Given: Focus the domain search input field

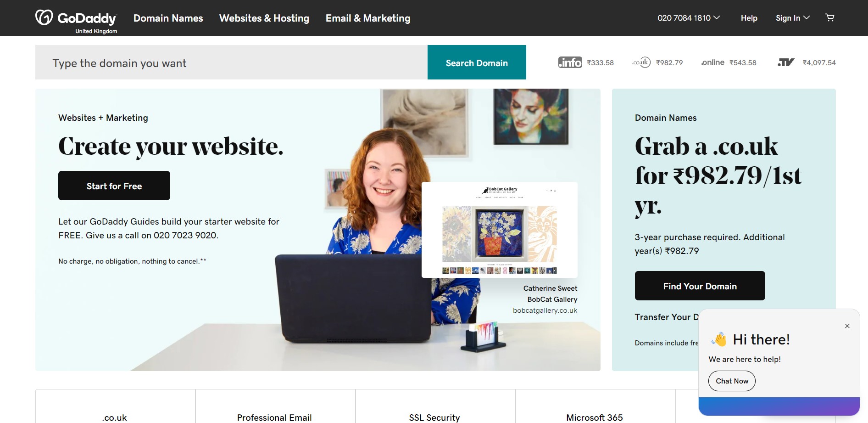Looking at the screenshot, I should pos(231,62).
